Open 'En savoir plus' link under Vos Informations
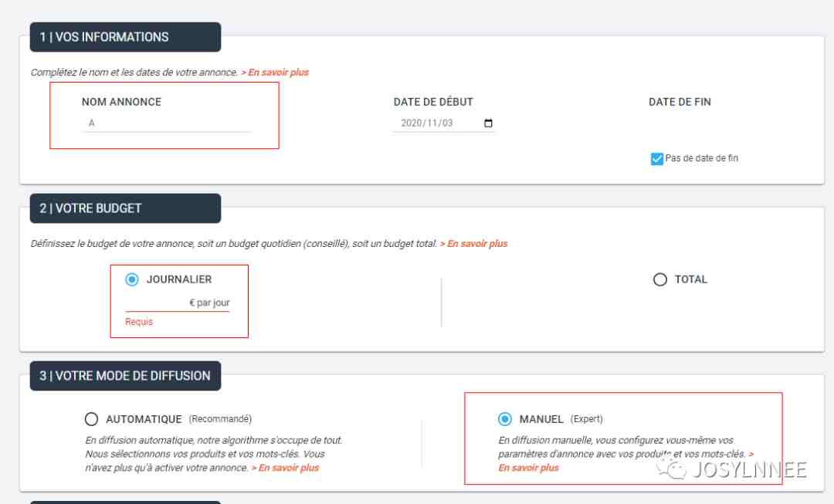Viewport: 834px width, 504px height. tap(275, 73)
